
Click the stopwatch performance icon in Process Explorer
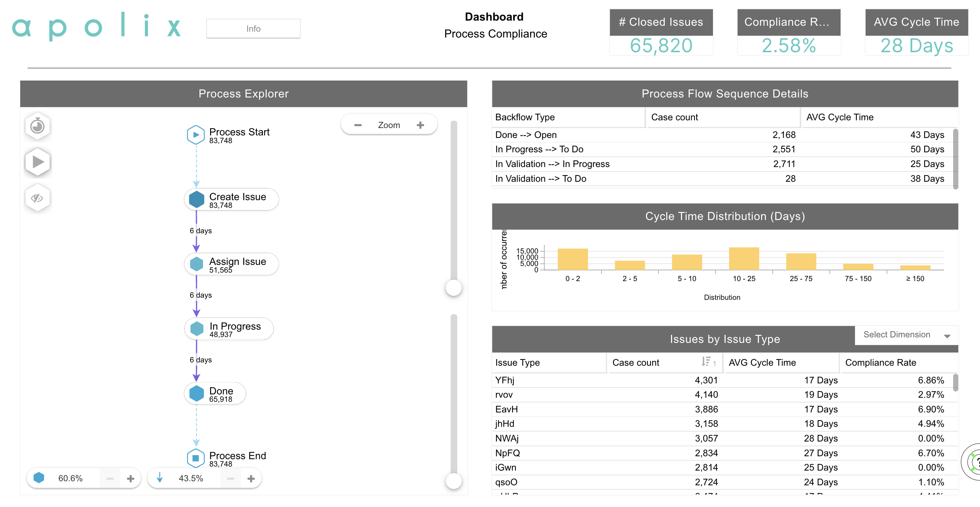pos(37,126)
